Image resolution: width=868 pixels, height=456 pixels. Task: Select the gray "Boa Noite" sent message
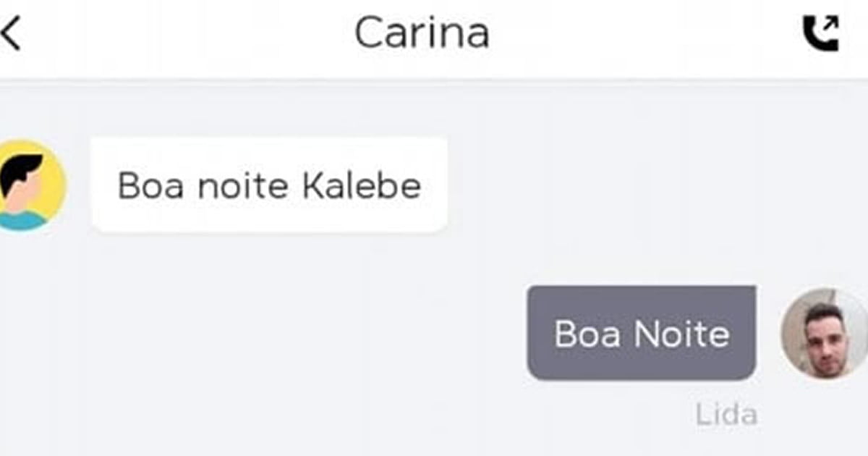(x=641, y=334)
